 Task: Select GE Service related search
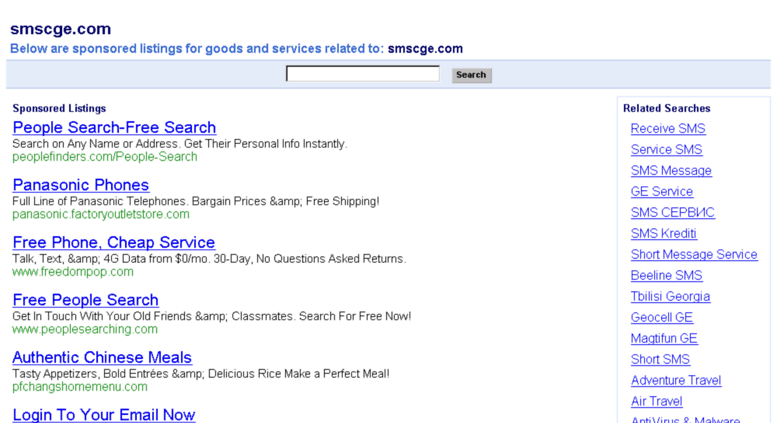point(662,192)
